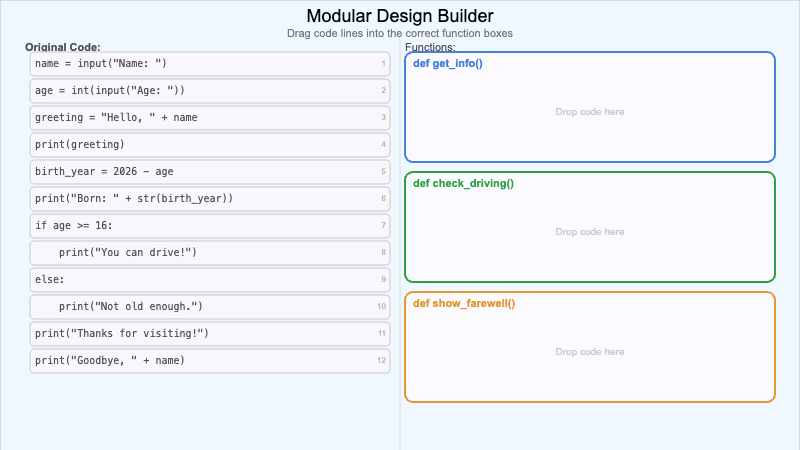Screen dimensions: 800x450
Task: Select the print("Thanks for visiting!") line
Action: (x=210, y=333)
